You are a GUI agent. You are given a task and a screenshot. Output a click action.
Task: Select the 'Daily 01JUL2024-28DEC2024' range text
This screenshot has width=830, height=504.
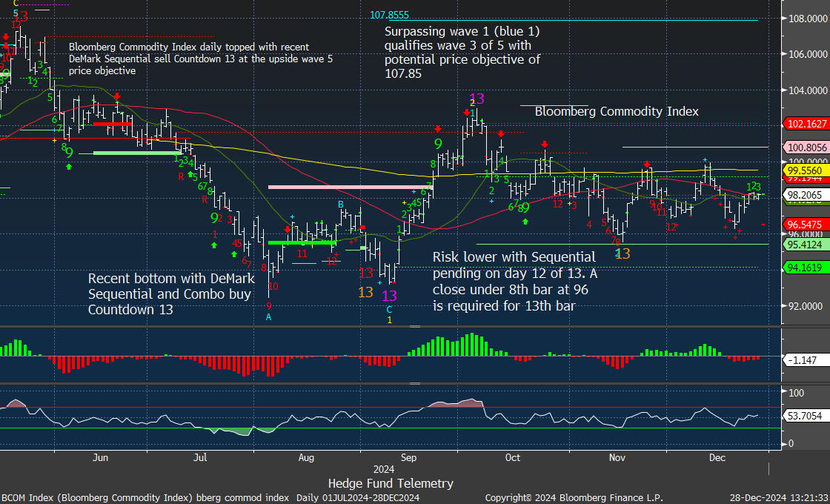359,497
